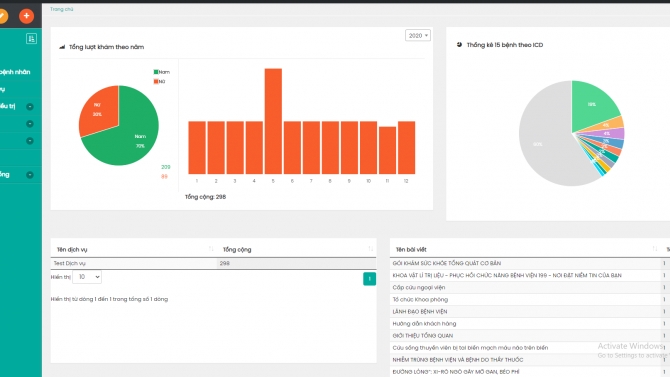Click the Trang chủ breadcrumb link
The width and height of the screenshot is (670, 377).
62,9
